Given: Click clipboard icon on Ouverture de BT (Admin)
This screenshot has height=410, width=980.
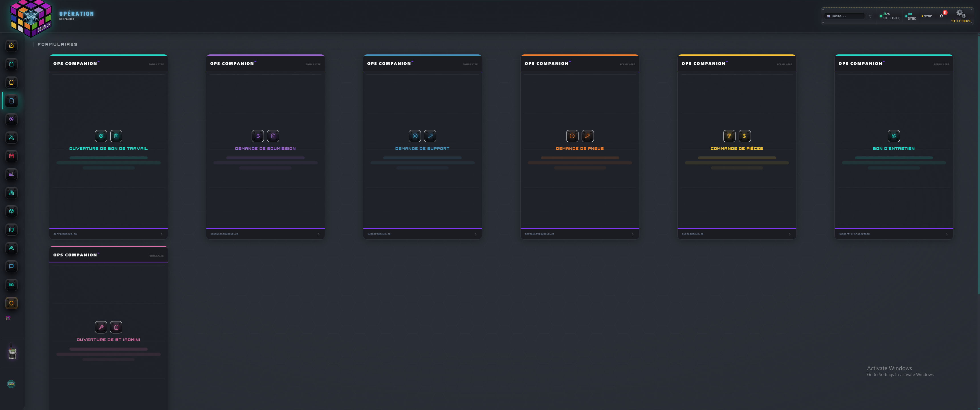Looking at the screenshot, I should (116, 327).
